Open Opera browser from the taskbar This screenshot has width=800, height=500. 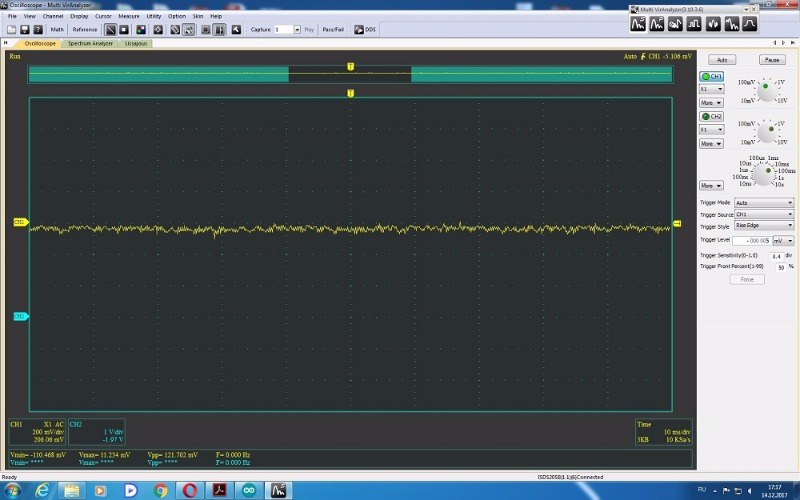(x=190, y=490)
